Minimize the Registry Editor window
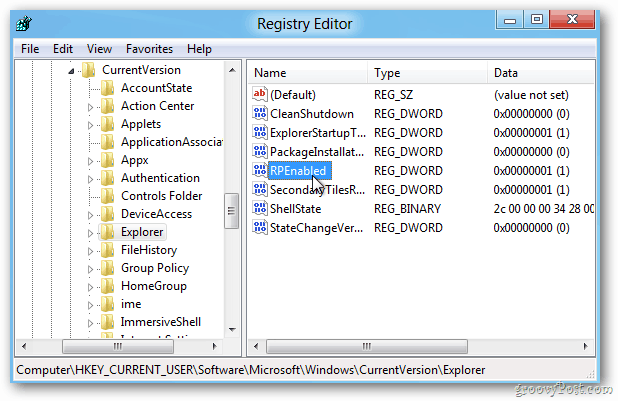Screen dimensions: 618x401 tap(510, 20)
